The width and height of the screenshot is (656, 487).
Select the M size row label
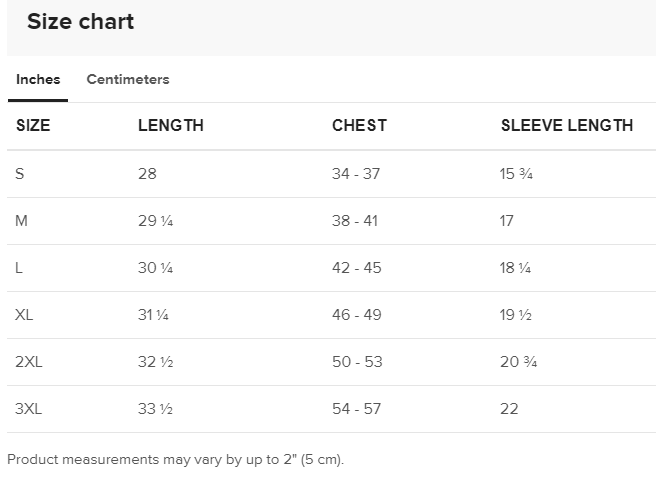[x=22, y=221]
